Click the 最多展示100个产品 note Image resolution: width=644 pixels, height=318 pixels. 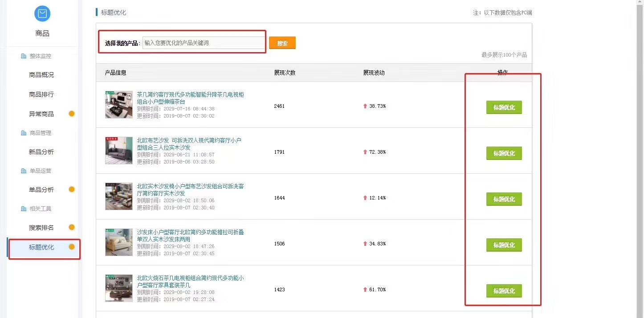tap(504, 55)
